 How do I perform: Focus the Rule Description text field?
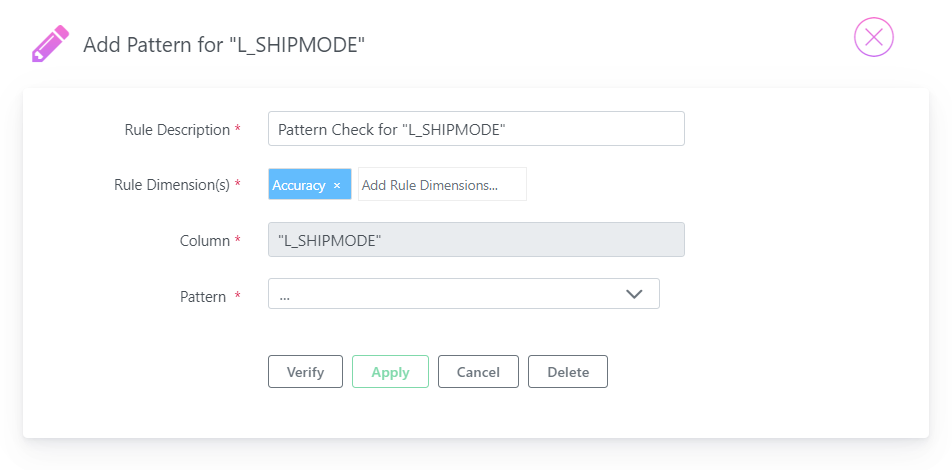(x=476, y=129)
